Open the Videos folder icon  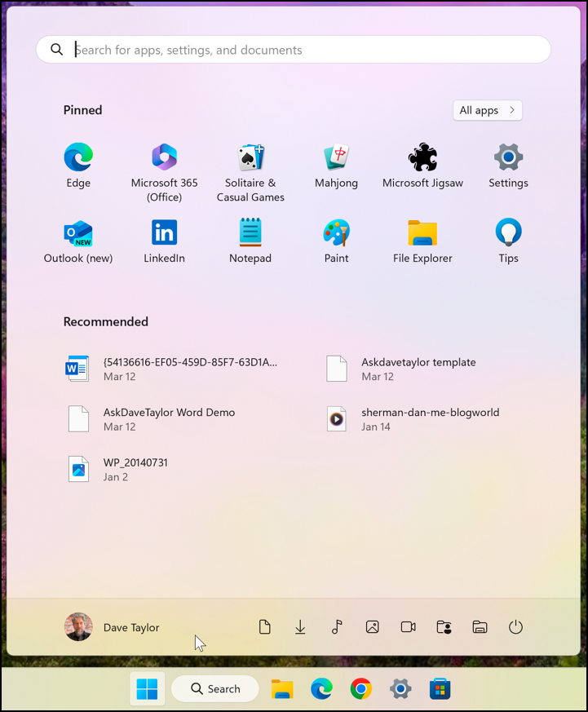click(409, 627)
